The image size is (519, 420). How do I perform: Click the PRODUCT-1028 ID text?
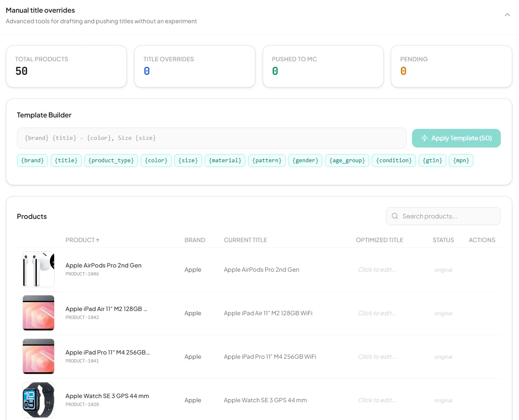coord(82,404)
